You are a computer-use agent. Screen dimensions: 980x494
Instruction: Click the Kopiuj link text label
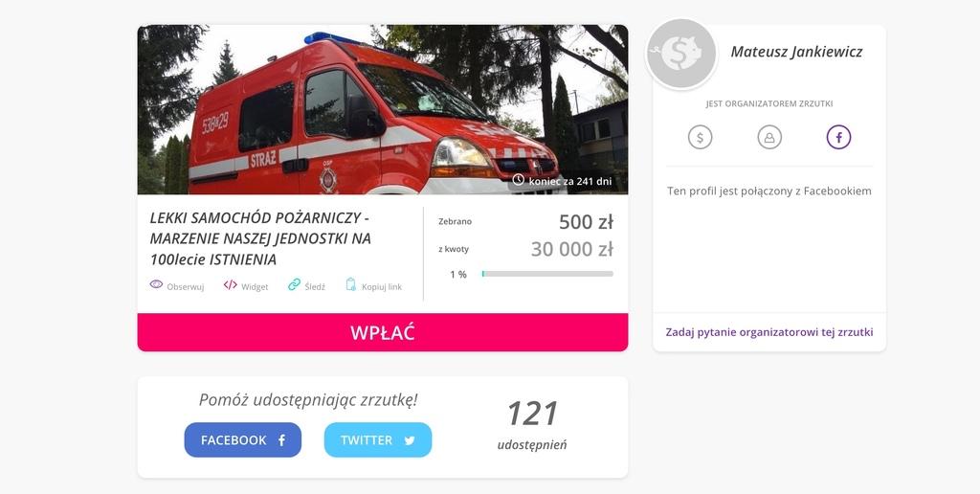pos(382,287)
